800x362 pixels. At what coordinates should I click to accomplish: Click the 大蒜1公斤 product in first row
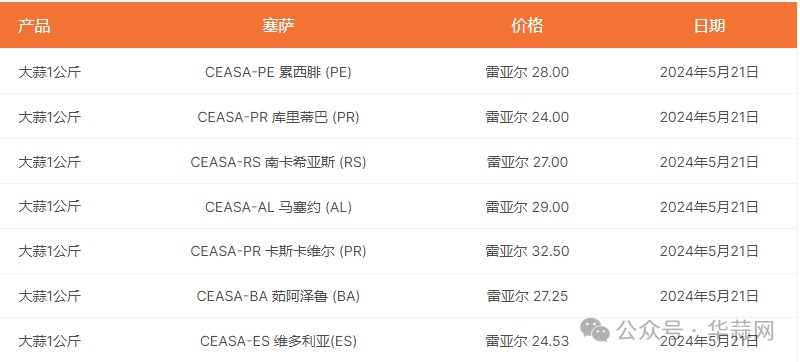[x=49, y=72]
